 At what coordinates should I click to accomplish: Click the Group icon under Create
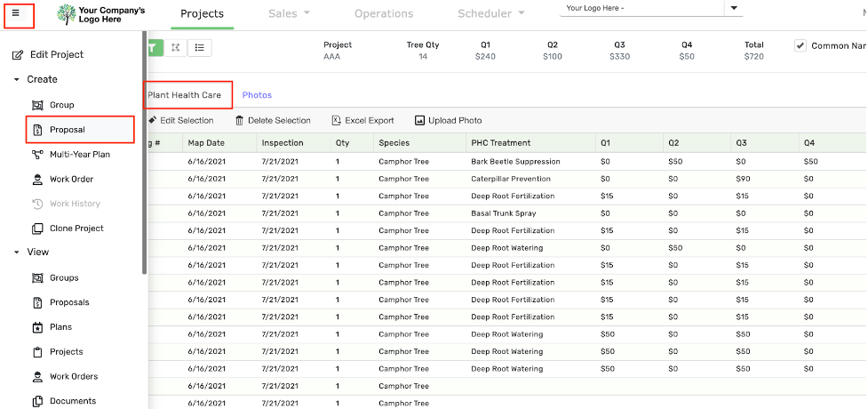tap(37, 105)
